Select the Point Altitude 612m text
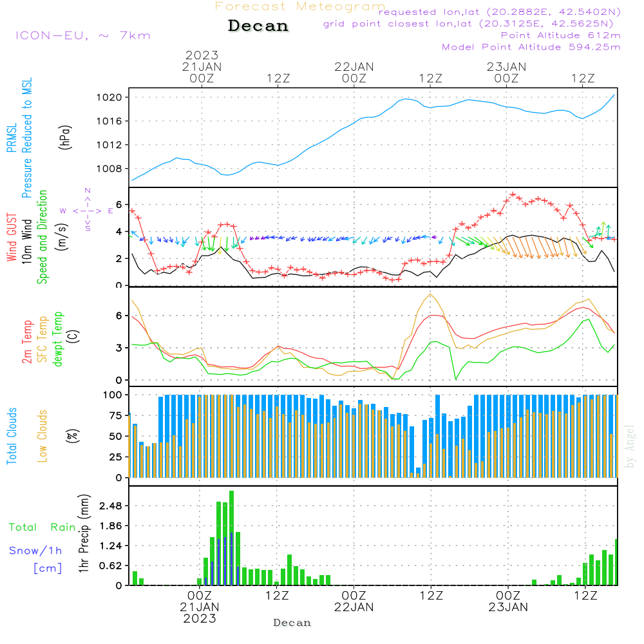This screenshot has height=644, width=644. pos(560,35)
